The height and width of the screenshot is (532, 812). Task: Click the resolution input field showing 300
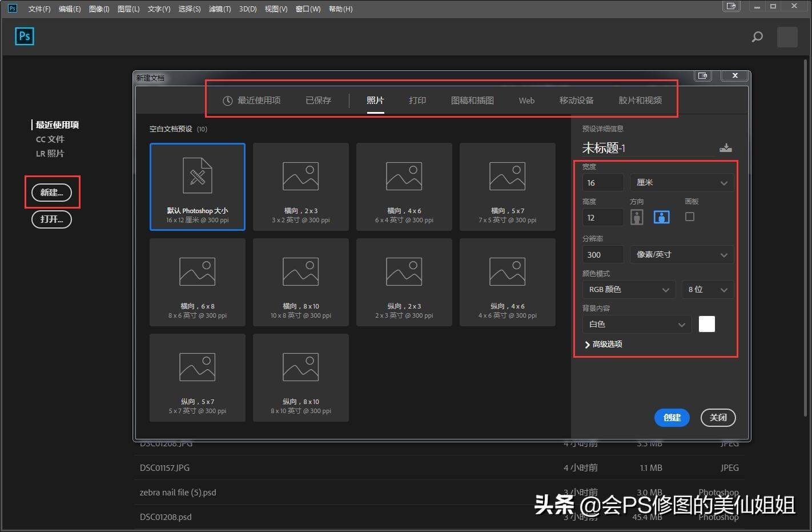(603, 255)
